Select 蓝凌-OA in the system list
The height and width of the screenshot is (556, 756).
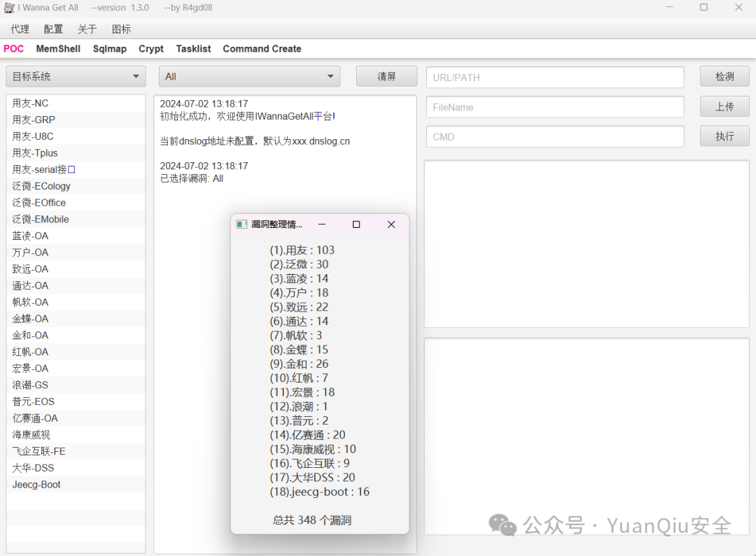(76, 236)
